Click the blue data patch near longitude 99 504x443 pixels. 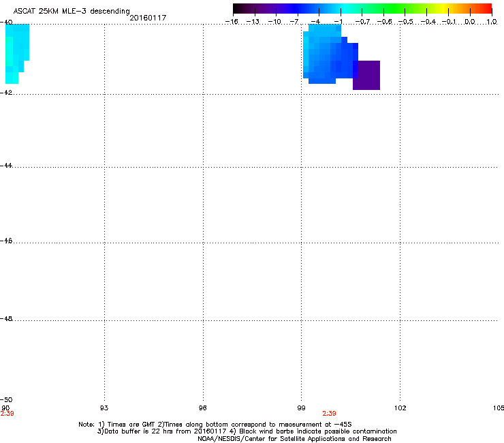pos(330,54)
